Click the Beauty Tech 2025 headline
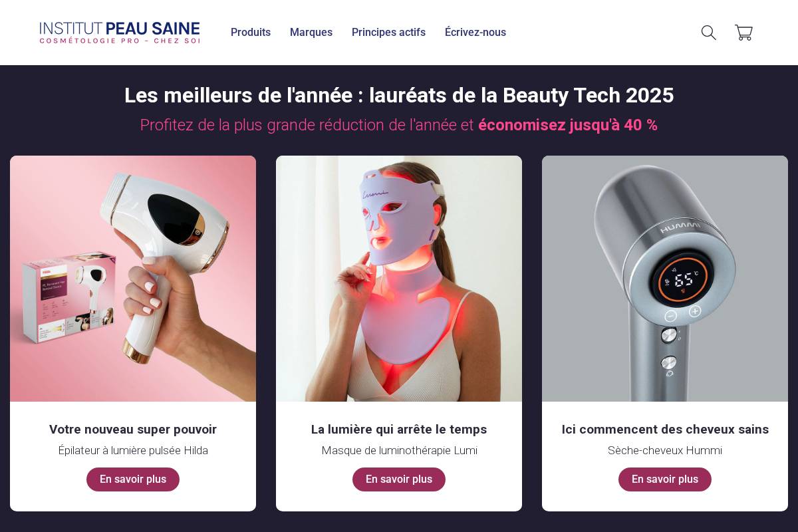 pos(399,96)
